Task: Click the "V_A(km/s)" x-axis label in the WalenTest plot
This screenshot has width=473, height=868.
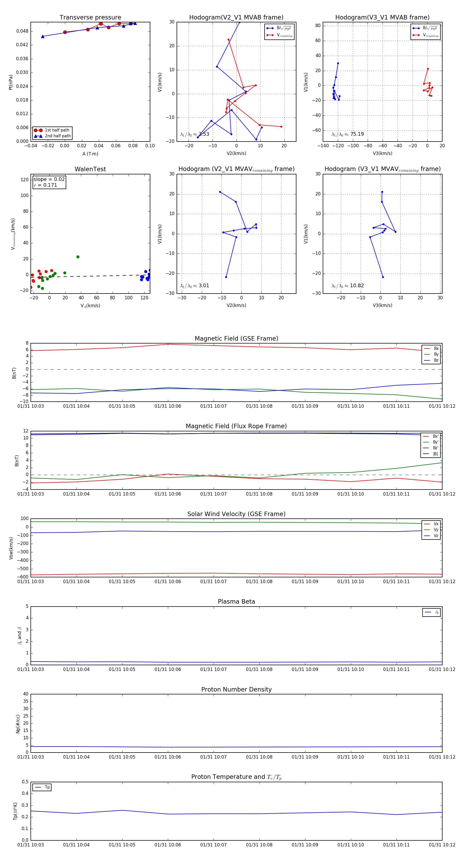Action: (90, 306)
